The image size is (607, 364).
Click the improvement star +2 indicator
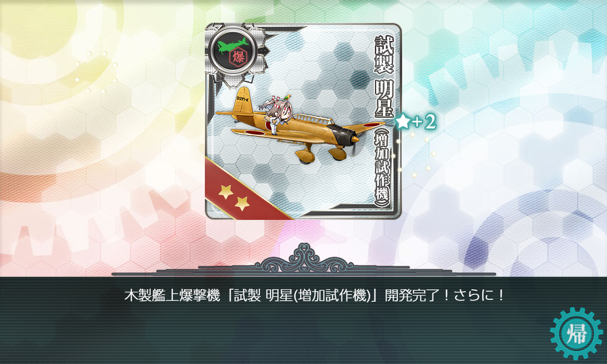coord(415,122)
